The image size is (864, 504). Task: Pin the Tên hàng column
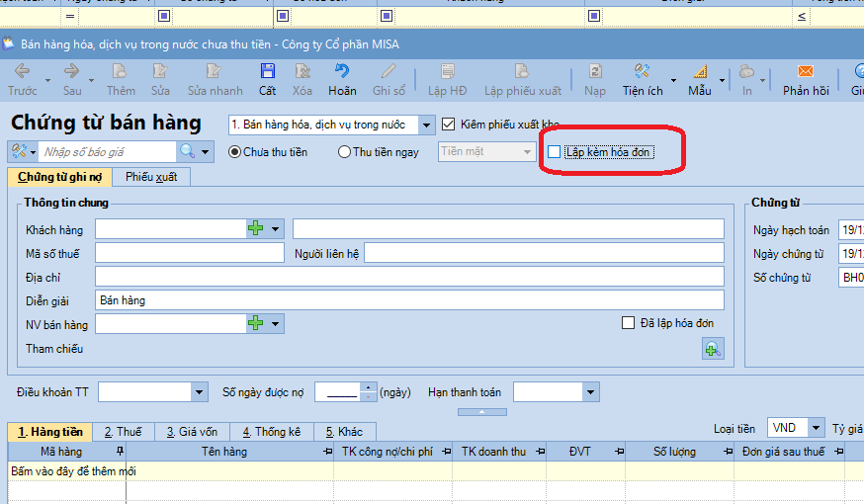(328, 451)
